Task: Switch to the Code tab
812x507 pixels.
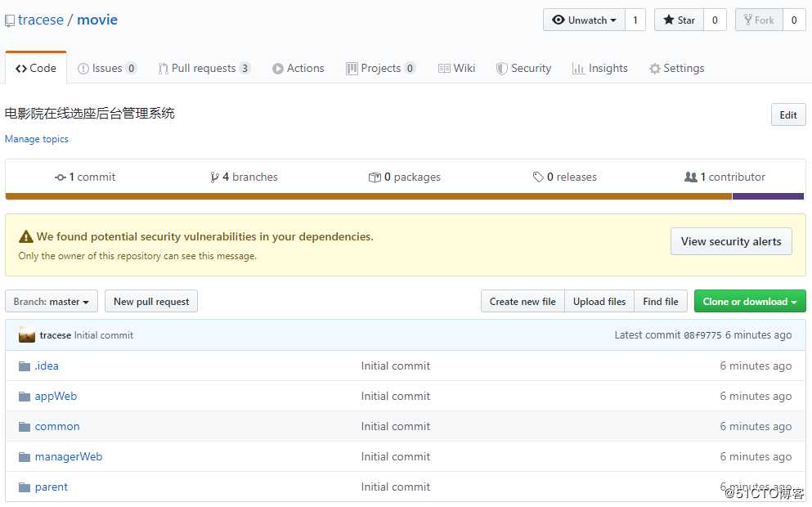Action: 36,68
